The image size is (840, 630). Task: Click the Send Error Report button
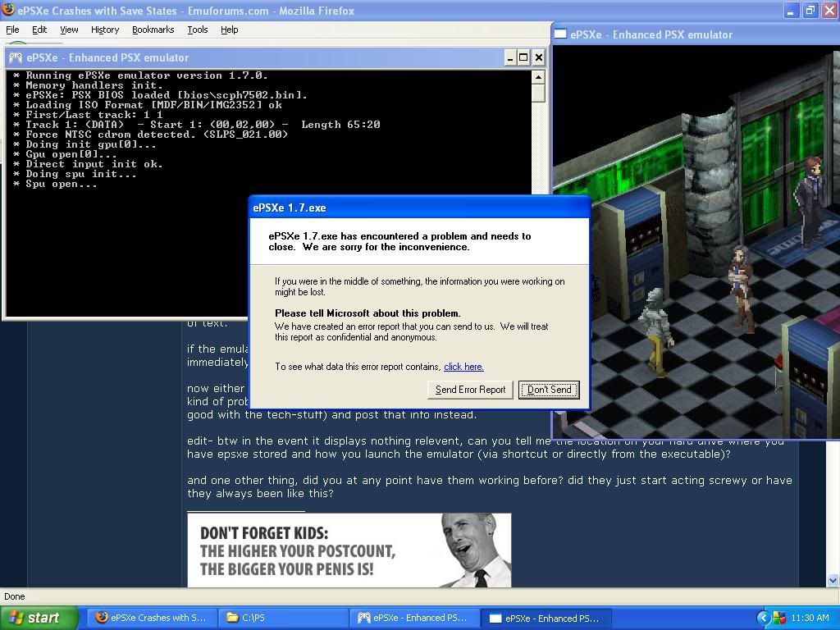470,390
